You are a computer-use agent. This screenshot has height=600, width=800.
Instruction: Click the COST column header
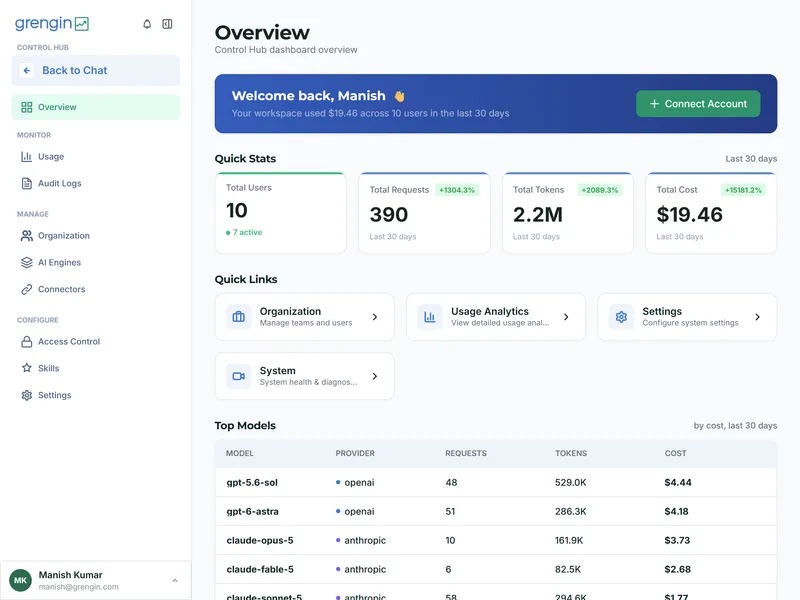click(676, 453)
